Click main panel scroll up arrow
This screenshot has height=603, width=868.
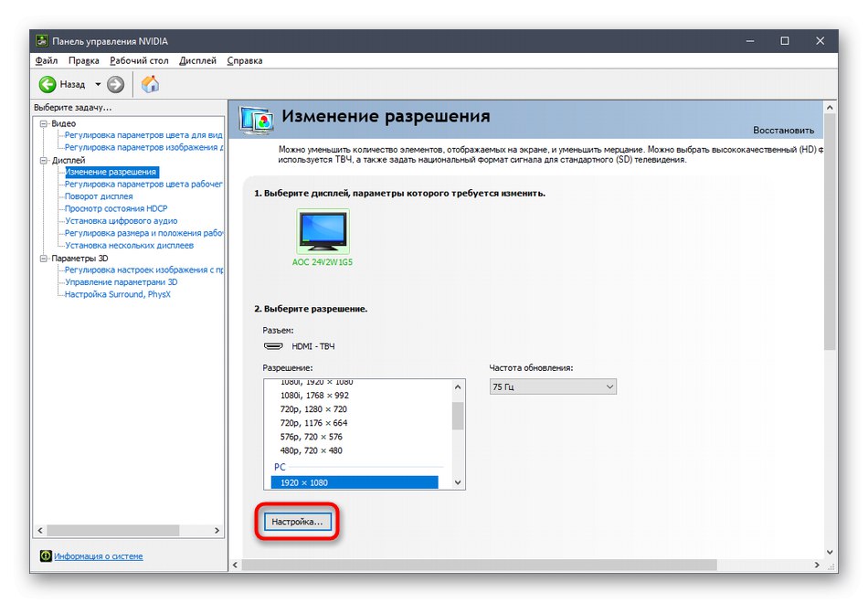pyautogui.click(x=830, y=108)
